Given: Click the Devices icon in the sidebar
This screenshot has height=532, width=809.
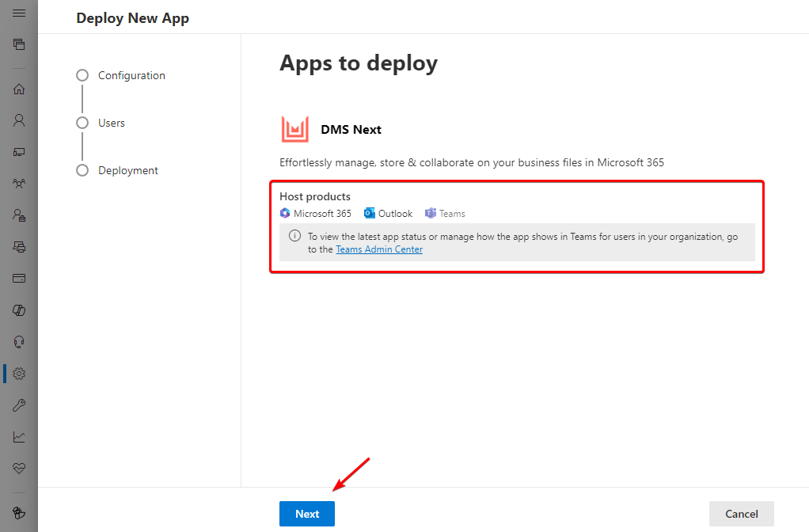Looking at the screenshot, I should pyautogui.click(x=18, y=152).
